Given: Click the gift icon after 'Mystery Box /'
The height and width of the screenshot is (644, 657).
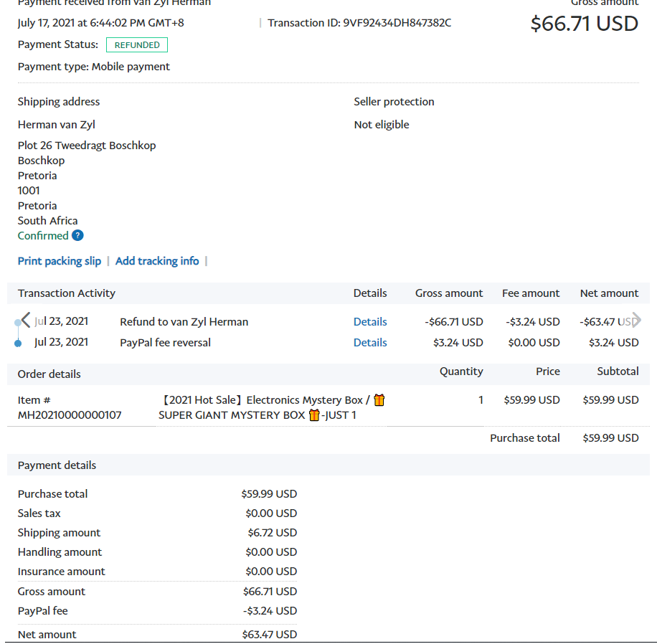Looking at the screenshot, I should [379, 400].
